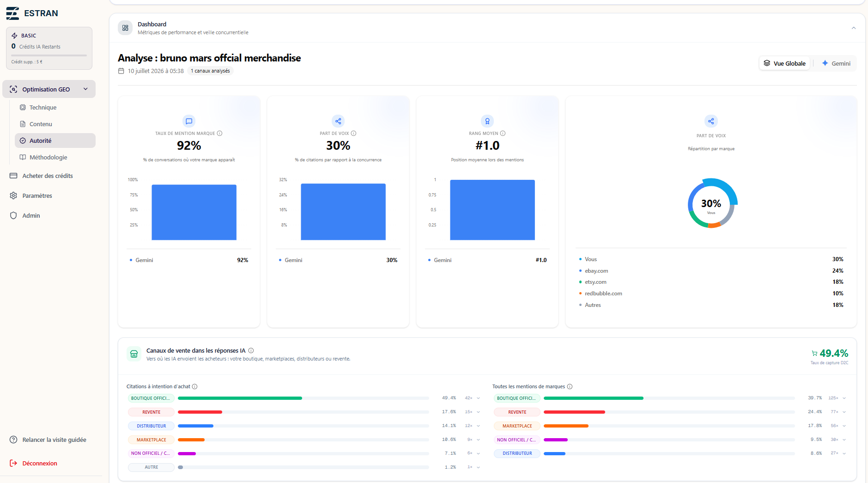Click the ebay.com legend row
Screen dimensions: 868x483
click(711, 271)
